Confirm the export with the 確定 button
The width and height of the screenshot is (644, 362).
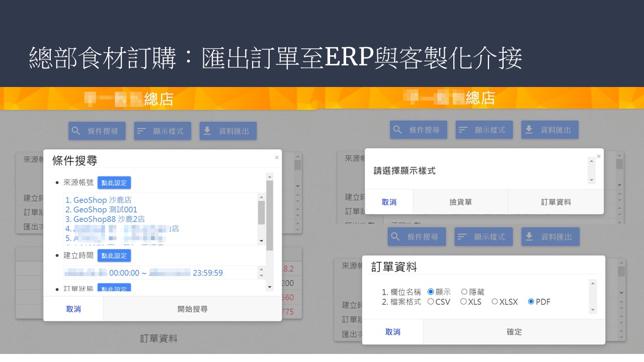(x=514, y=332)
